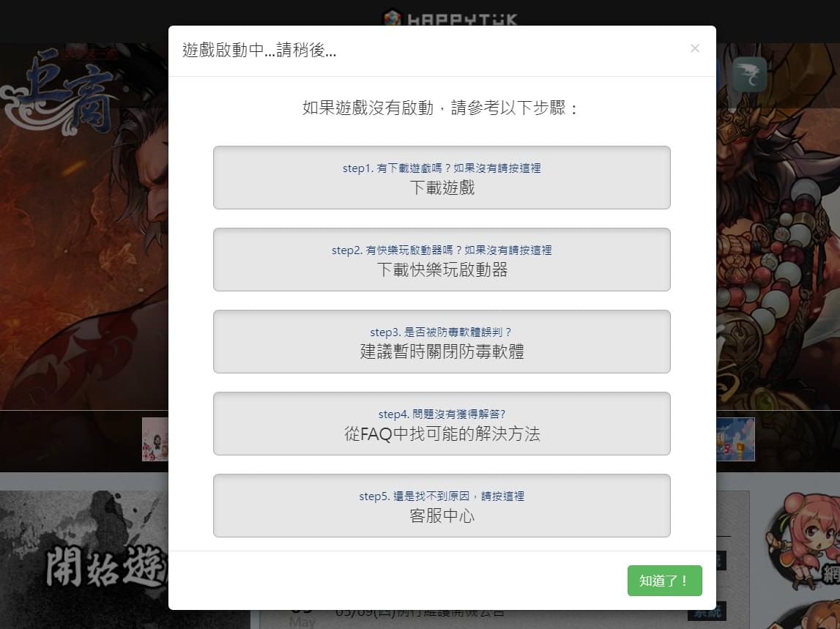The height and width of the screenshot is (629, 840).
Task: Click the 系統 category tag at bottom
Action: click(x=707, y=614)
